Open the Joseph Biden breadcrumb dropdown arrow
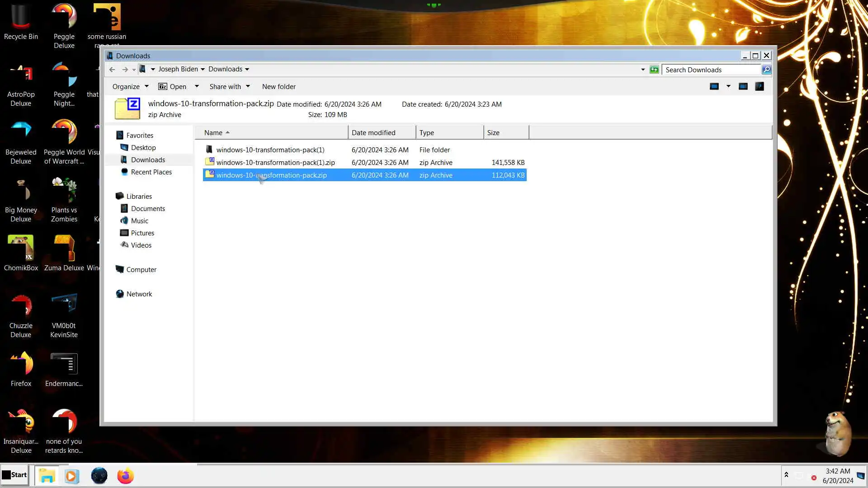This screenshot has width=868, height=488. (x=203, y=69)
